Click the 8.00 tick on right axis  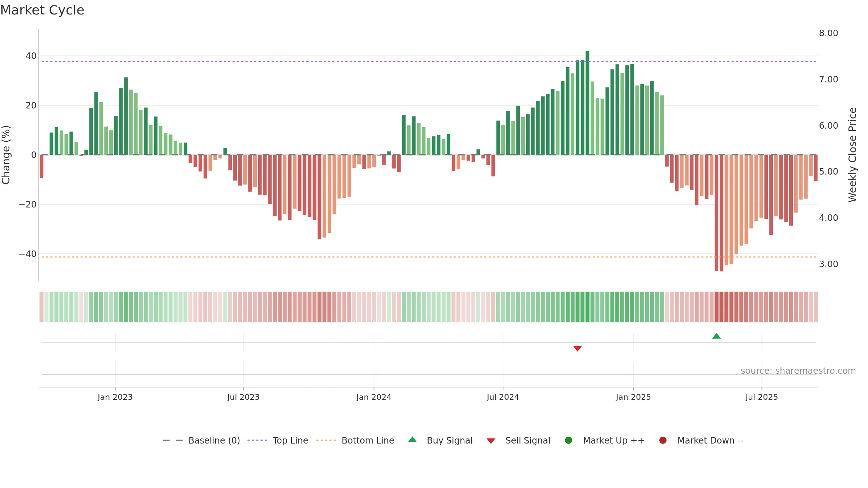(829, 33)
